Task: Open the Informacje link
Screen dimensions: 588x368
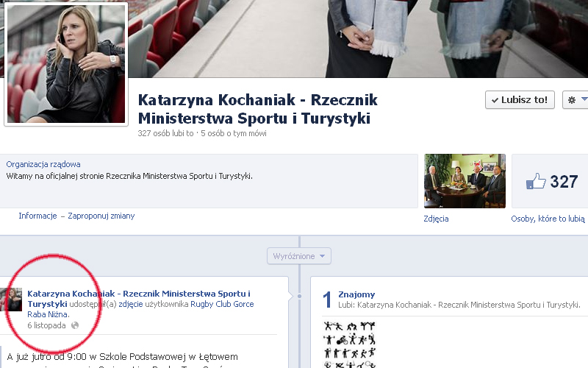Action: coord(38,216)
